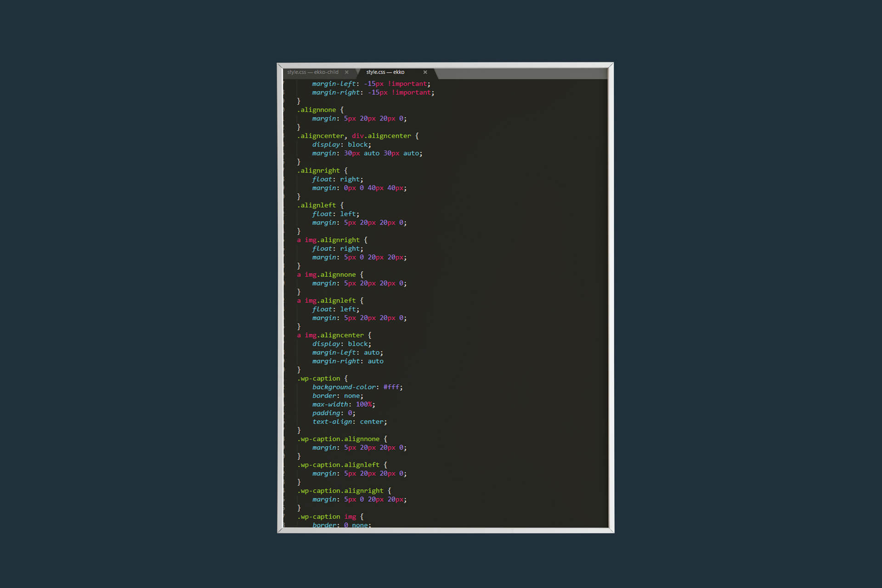882x588 pixels.
Task: Close the style.css — ekko tab
Action: [425, 72]
